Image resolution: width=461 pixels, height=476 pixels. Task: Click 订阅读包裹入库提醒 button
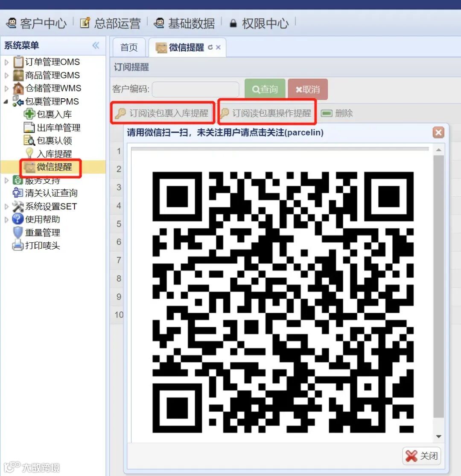pos(163,113)
